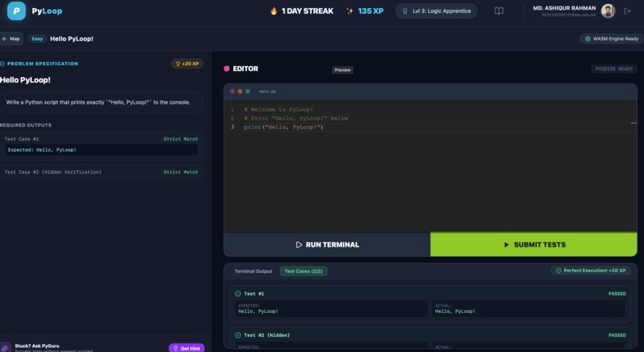The width and height of the screenshot is (644, 352).
Task: Click the WASM Engine Ready indicator
Action: pos(611,38)
